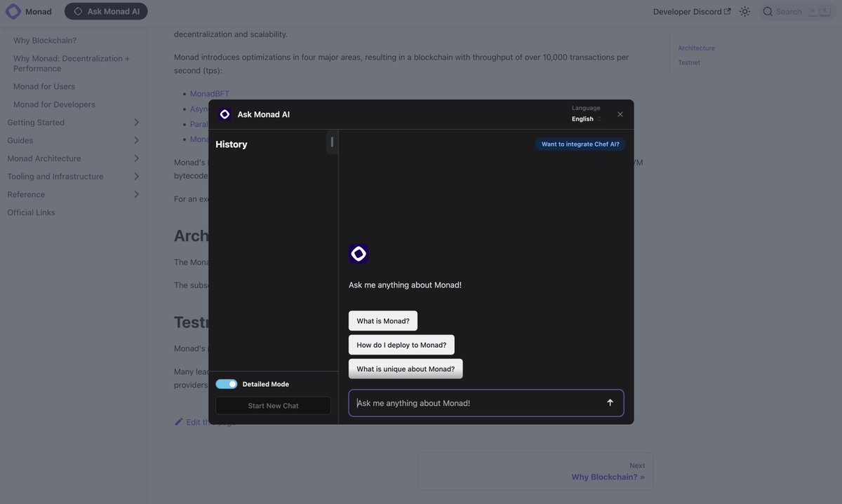This screenshot has height=504, width=842.
Task: Choose What is unique about Monad? suggestion
Action: [406, 369]
